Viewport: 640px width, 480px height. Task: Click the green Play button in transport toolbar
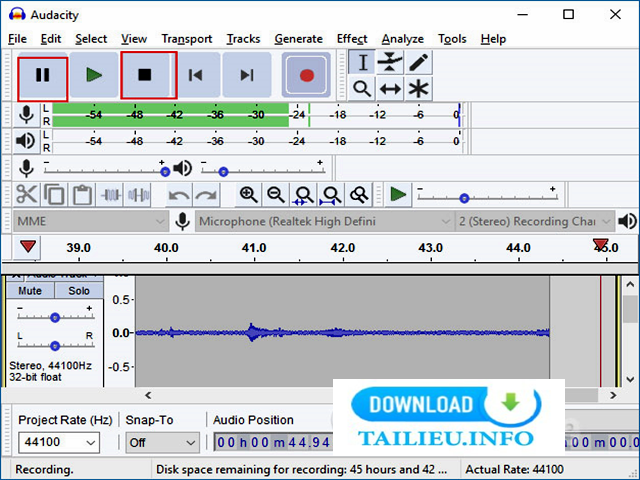[94, 76]
